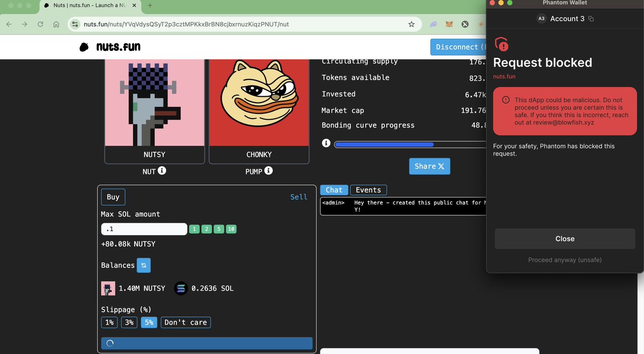This screenshot has height=354, width=644.
Task: Copy Account 3 address icon in Phantom
Action: click(591, 19)
